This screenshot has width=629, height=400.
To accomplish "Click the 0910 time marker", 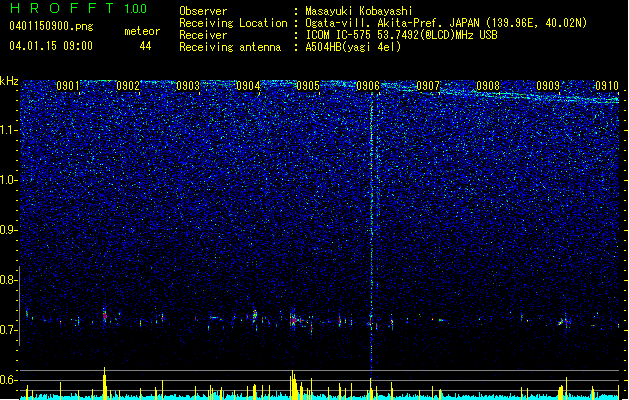I will point(607,86).
